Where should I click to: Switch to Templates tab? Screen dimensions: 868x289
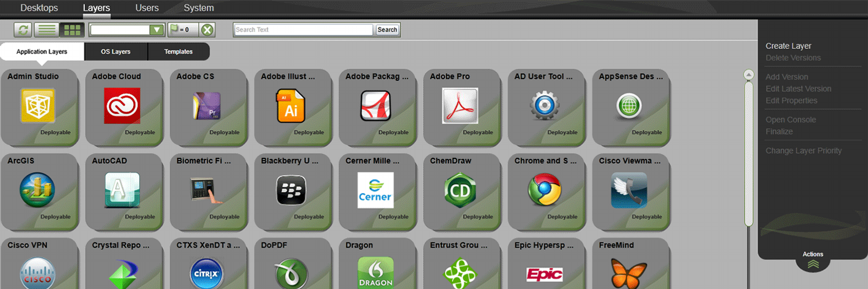178,51
